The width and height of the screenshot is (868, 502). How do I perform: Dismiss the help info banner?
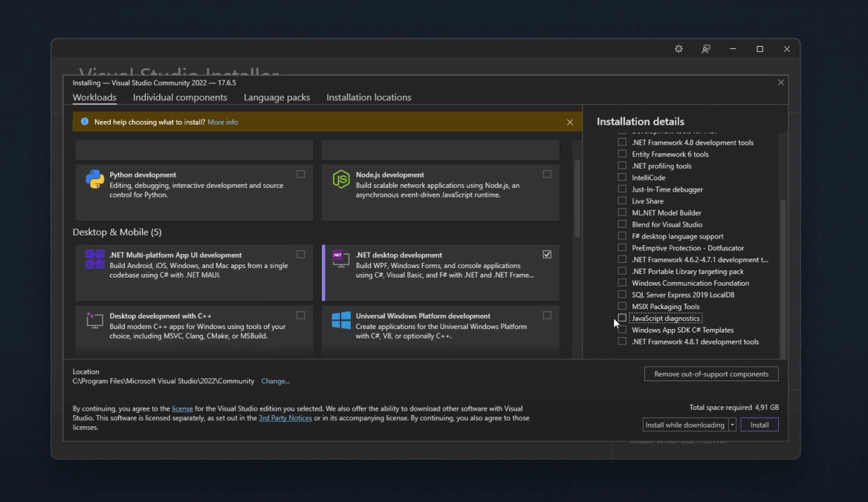click(x=570, y=122)
